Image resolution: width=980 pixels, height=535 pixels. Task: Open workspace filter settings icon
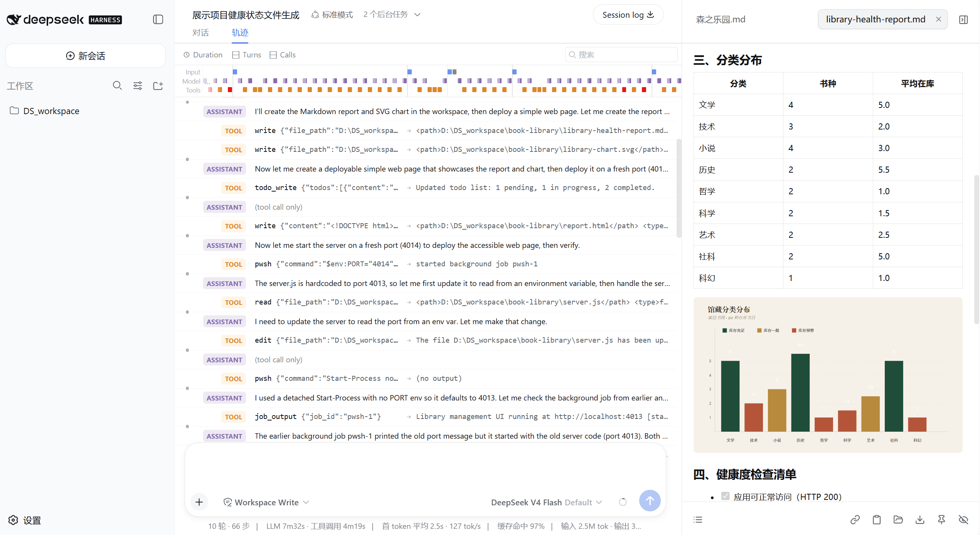[138, 86]
